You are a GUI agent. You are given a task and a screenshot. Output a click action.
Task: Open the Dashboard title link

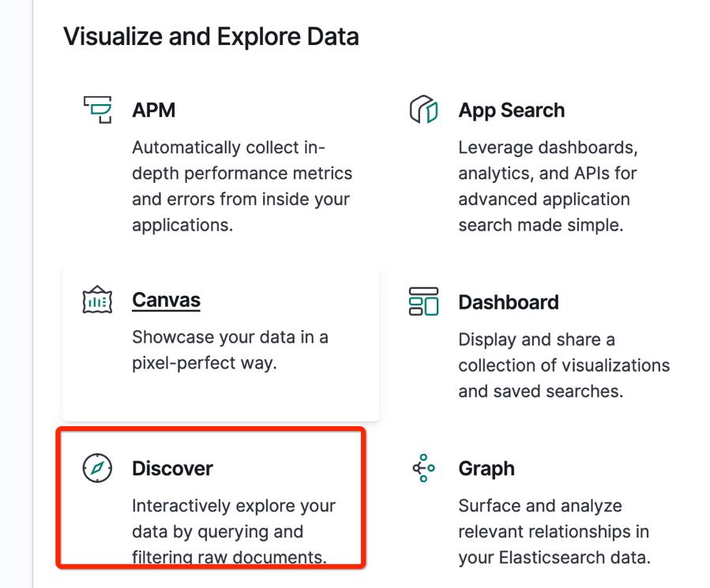coord(509,302)
